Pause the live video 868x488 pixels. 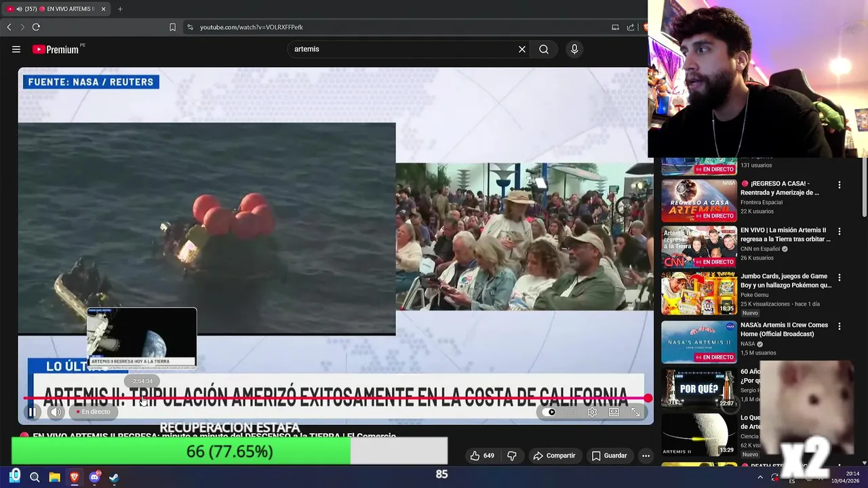coord(32,411)
